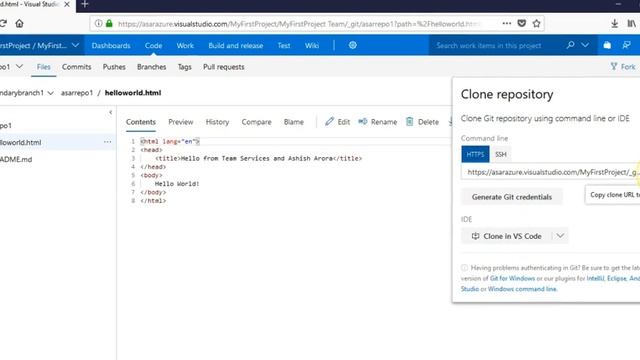640x360 pixels.
Task: Open the Work hub
Action: [185, 45]
